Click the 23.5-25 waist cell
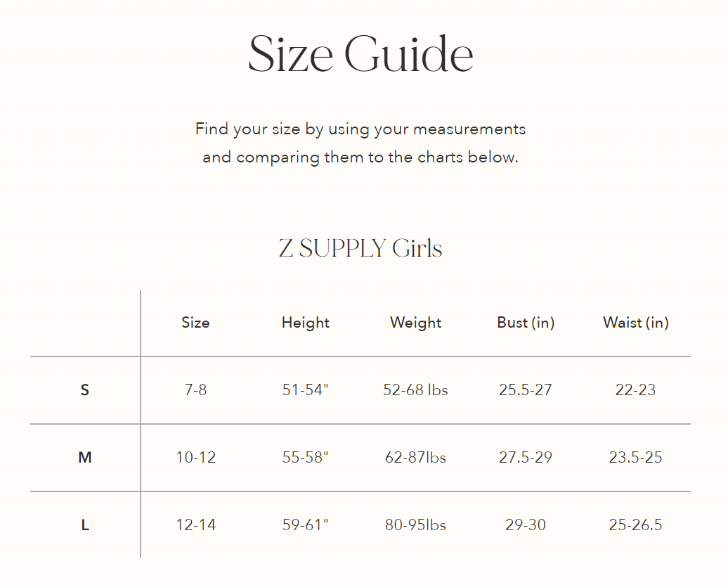The image size is (728, 585). tap(636, 457)
